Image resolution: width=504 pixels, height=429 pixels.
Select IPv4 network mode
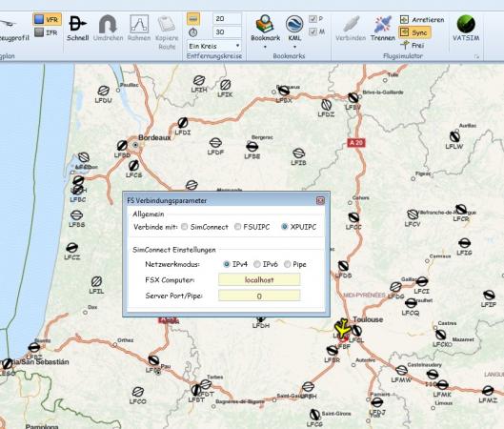pyautogui.click(x=227, y=264)
